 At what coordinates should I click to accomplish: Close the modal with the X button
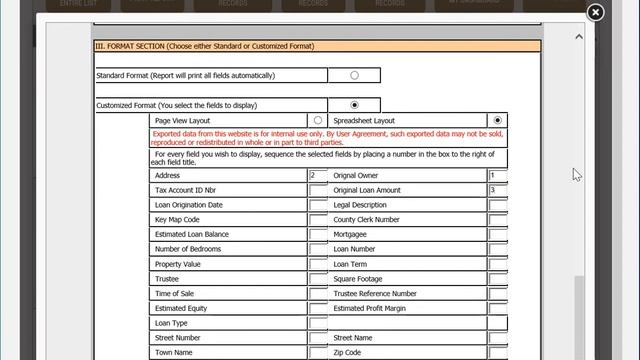[x=596, y=12]
